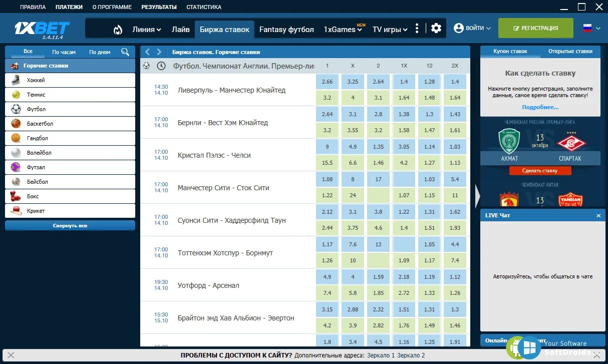This screenshot has height=364, width=608.
Task: Click odds 2.66 for Ливерпуль win
Action: [x=327, y=82]
